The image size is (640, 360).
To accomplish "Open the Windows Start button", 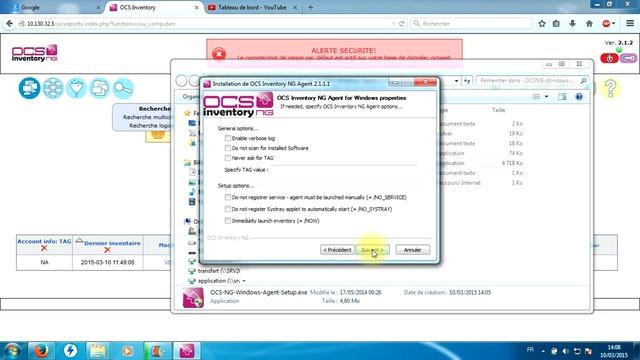I will 12,351.
